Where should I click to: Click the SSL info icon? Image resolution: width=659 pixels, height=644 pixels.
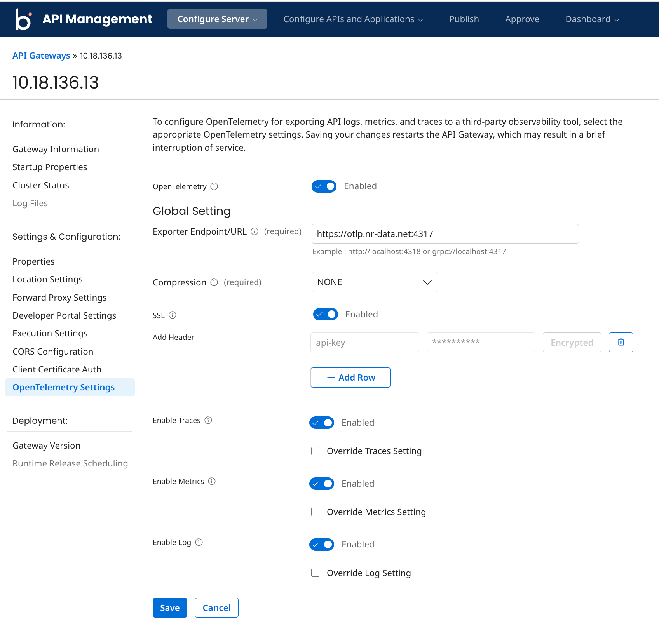click(173, 315)
